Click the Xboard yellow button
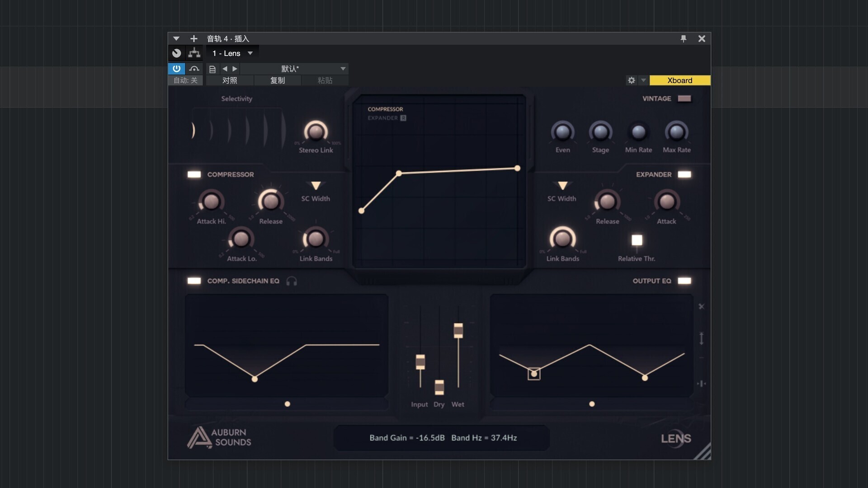 click(680, 80)
